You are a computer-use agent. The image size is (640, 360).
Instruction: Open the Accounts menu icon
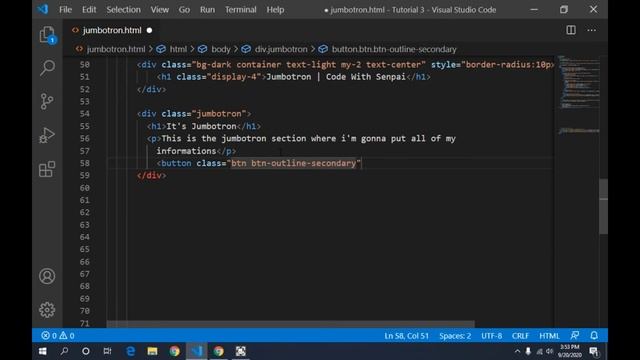pyautogui.click(x=47, y=276)
